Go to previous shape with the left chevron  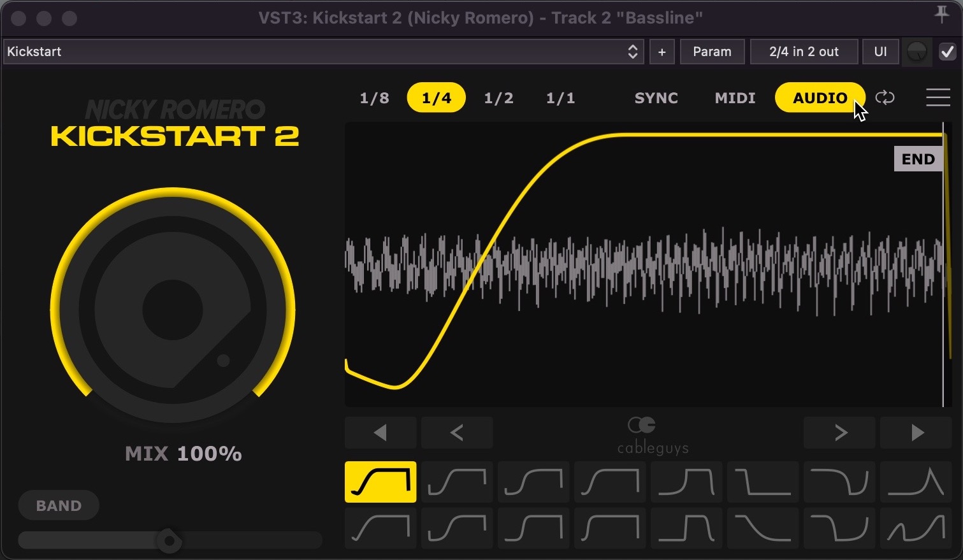[457, 433]
